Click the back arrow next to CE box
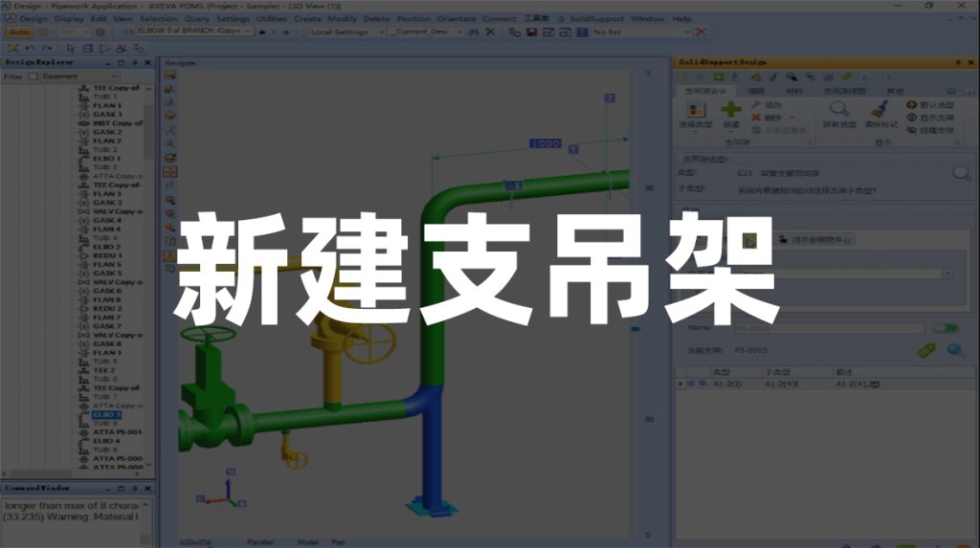 click(262, 32)
